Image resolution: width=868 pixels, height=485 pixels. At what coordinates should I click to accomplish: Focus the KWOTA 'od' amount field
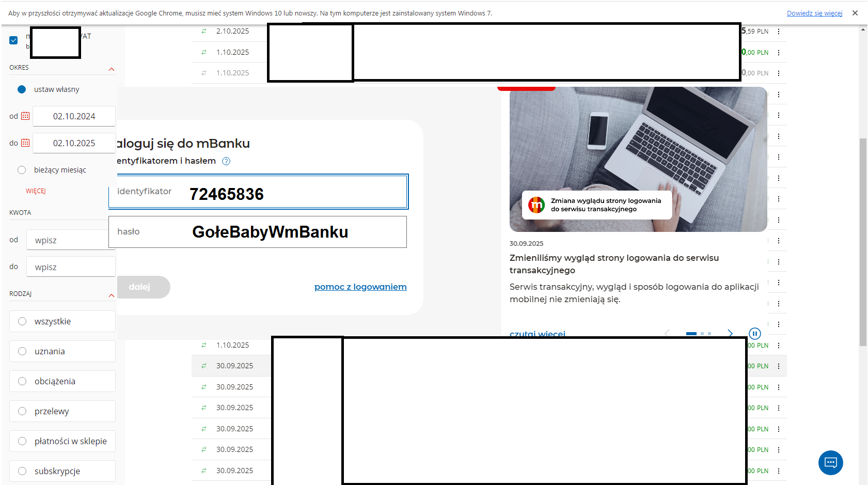(x=71, y=240)
